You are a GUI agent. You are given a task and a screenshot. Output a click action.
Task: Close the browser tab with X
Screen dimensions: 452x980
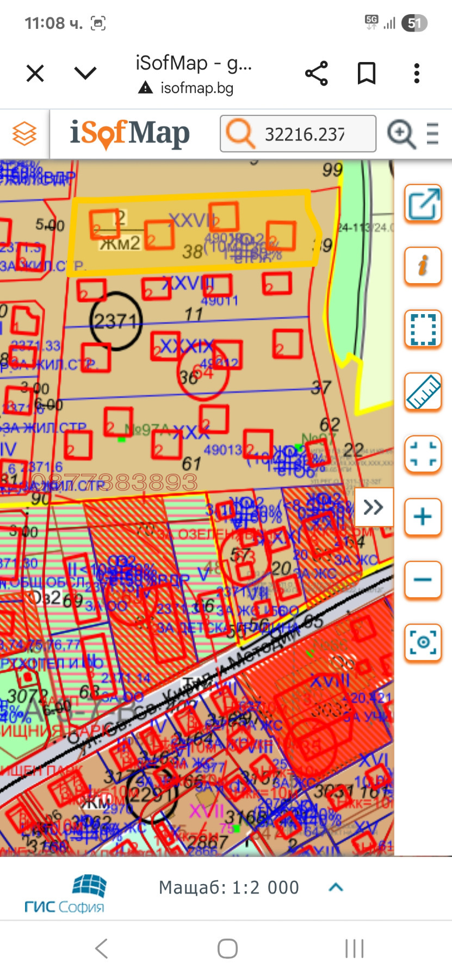[35, 73]
